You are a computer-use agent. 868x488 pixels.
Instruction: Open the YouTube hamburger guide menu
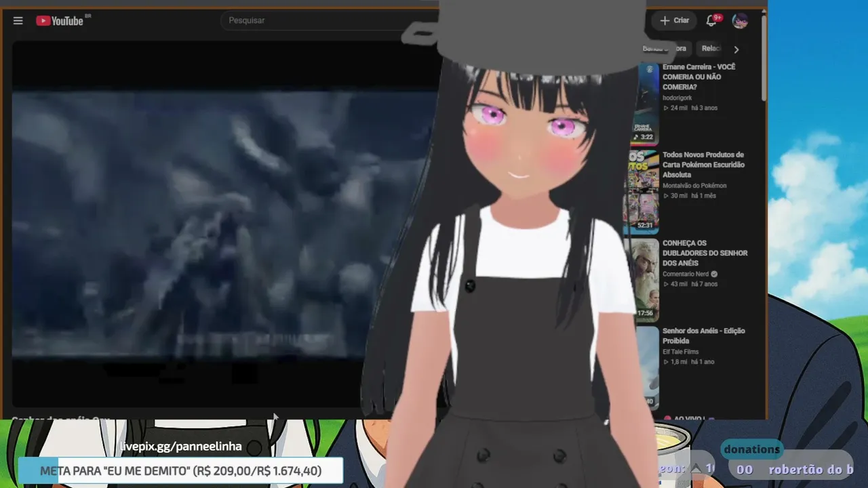coord(18,20)
